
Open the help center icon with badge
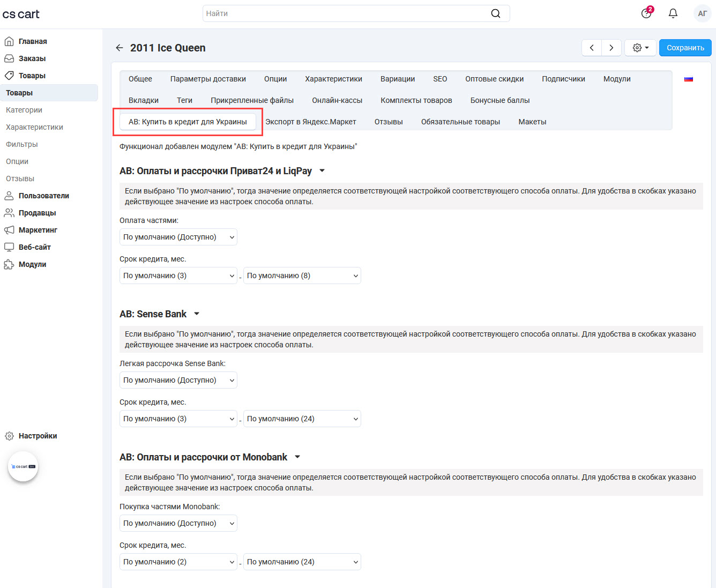point(646,13)
